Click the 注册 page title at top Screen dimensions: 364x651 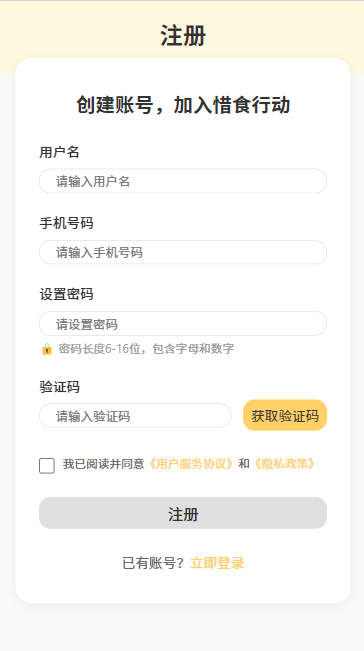click(183, 36)
